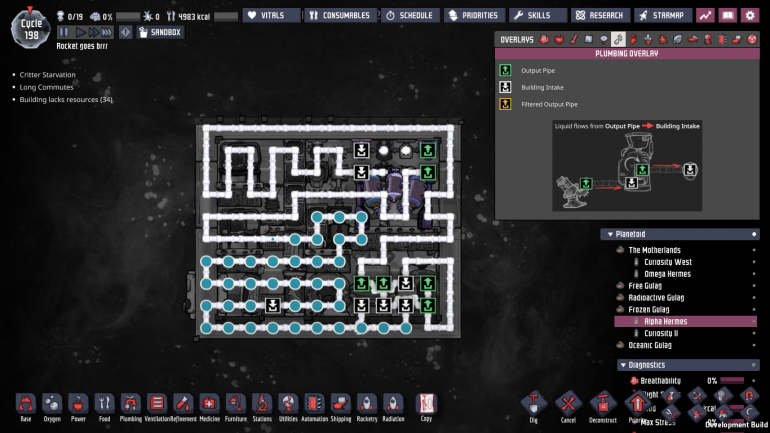Open the Schedule screen

(x=410, y=15)
